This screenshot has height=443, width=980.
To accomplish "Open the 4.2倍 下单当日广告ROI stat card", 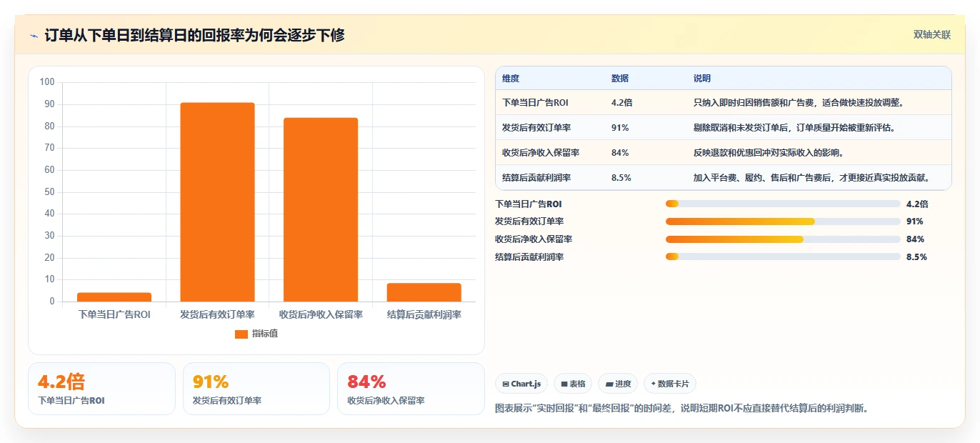I will (101, 389).
